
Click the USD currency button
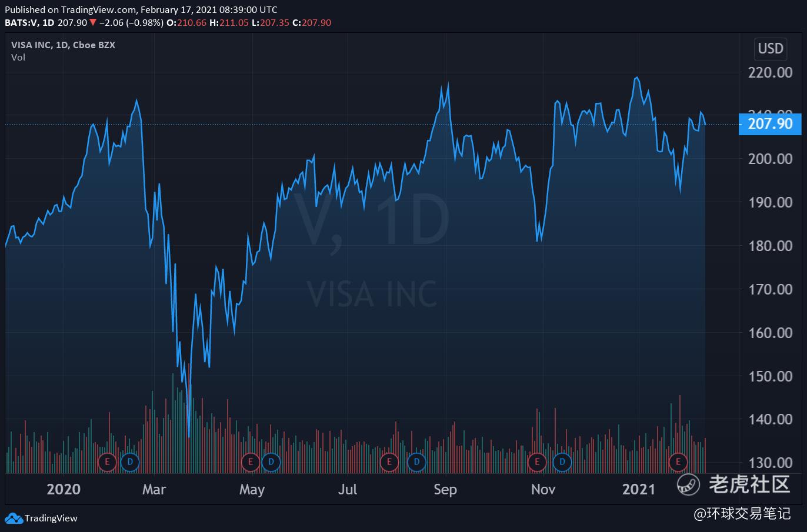[771, 48]
